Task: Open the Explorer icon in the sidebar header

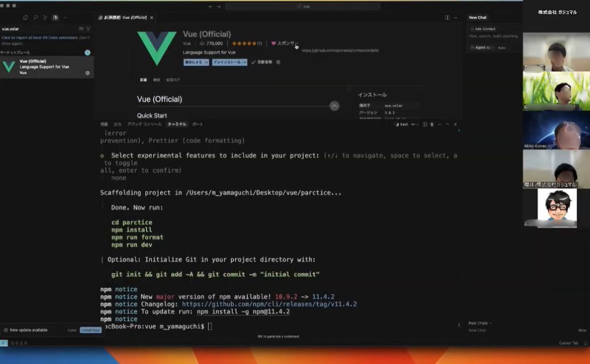Action: [x=25, y=18]
